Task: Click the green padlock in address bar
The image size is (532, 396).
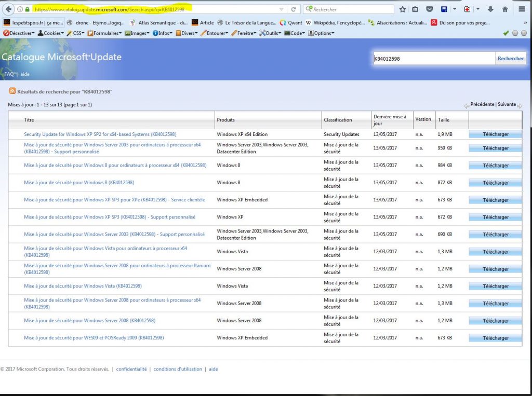Action: (x=27, y=9)
